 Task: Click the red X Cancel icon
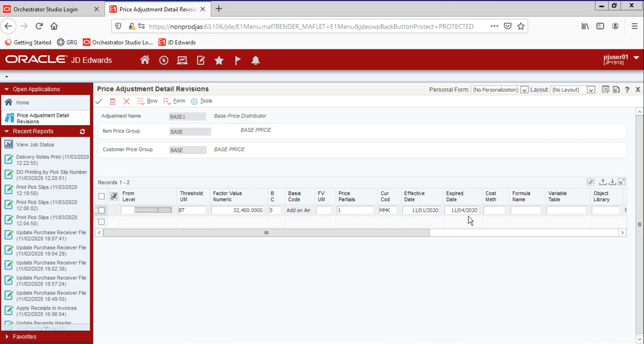click(x=126, y=101)
